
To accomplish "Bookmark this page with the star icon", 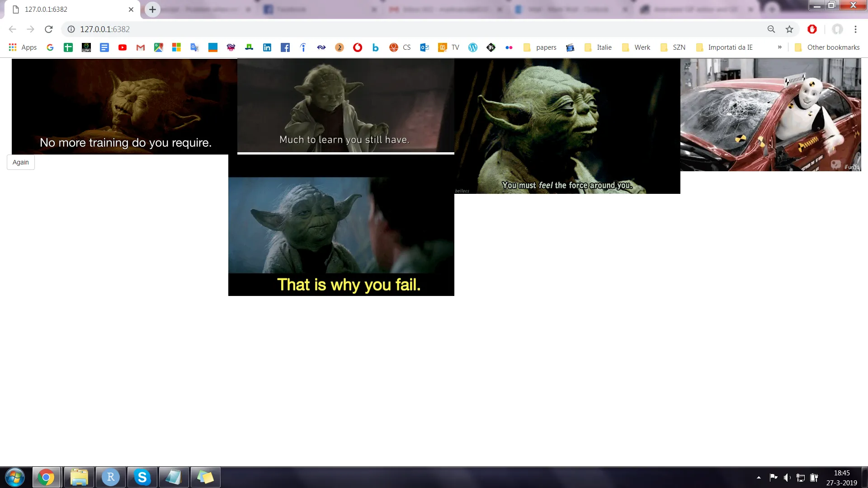I will (x=789, y=29).
